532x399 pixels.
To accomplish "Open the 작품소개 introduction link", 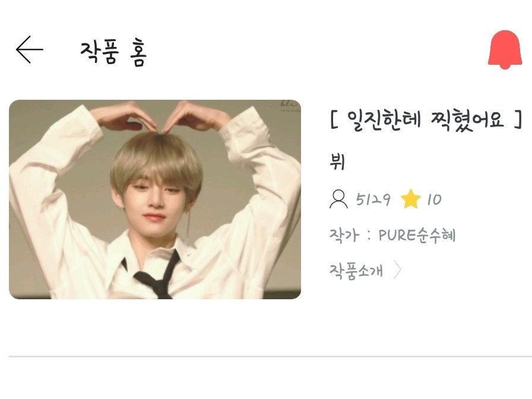I will tap(356, 271).
